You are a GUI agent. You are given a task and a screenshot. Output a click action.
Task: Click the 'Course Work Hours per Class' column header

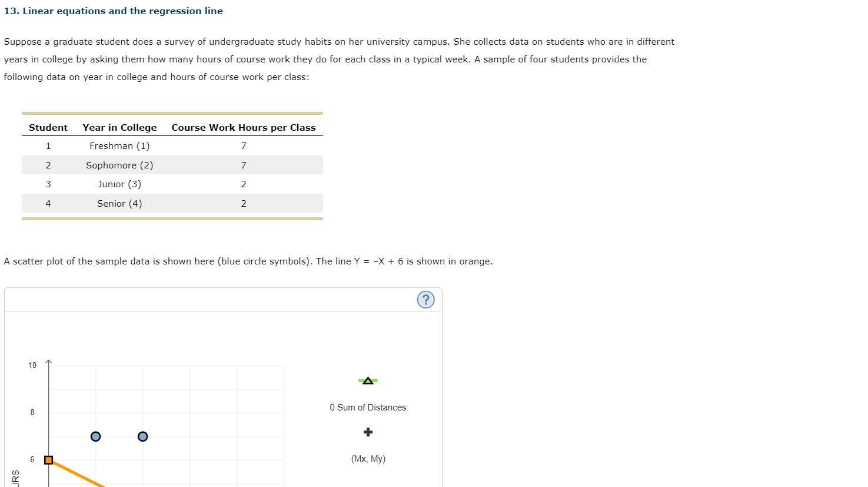pos(244,127)
